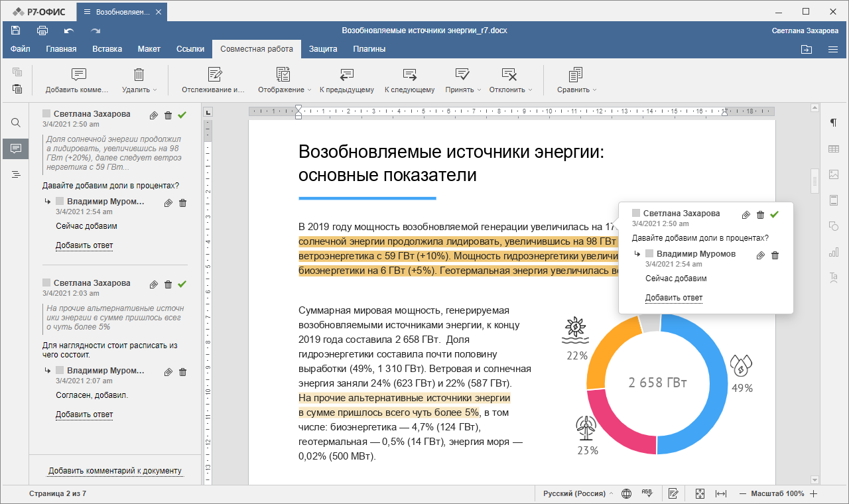Open the language selector Русский (Россия)
This screenshot has width=849, height=504.
tap(578, 493)
